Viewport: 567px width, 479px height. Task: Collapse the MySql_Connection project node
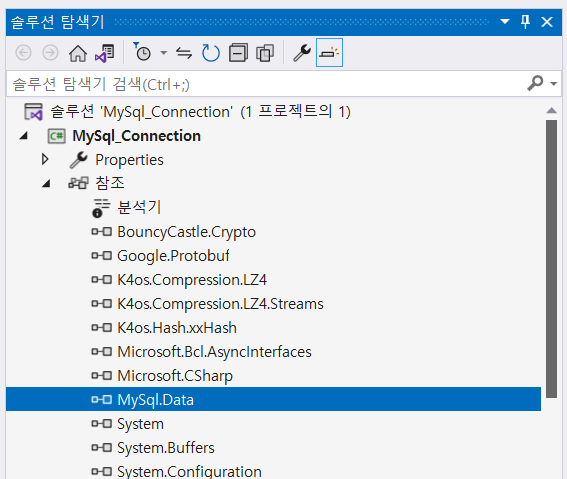click(x=24, y=136)
